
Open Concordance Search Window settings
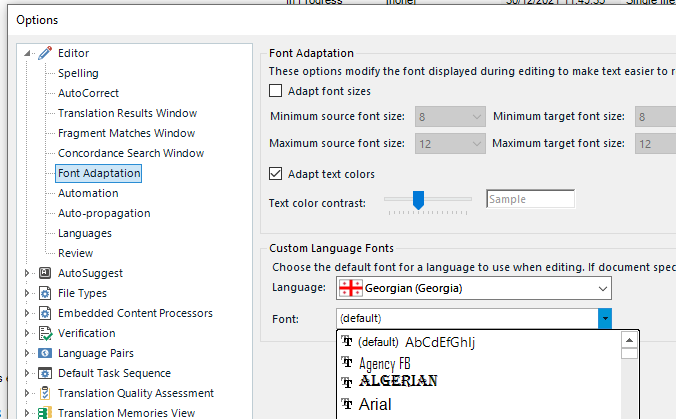tap(131, 153)
